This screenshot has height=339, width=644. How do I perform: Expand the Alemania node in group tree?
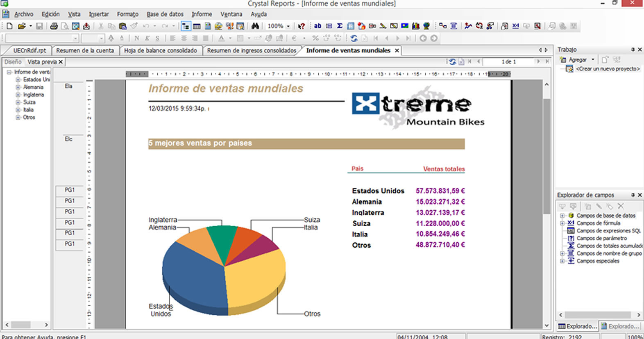[x=18, y=87]
